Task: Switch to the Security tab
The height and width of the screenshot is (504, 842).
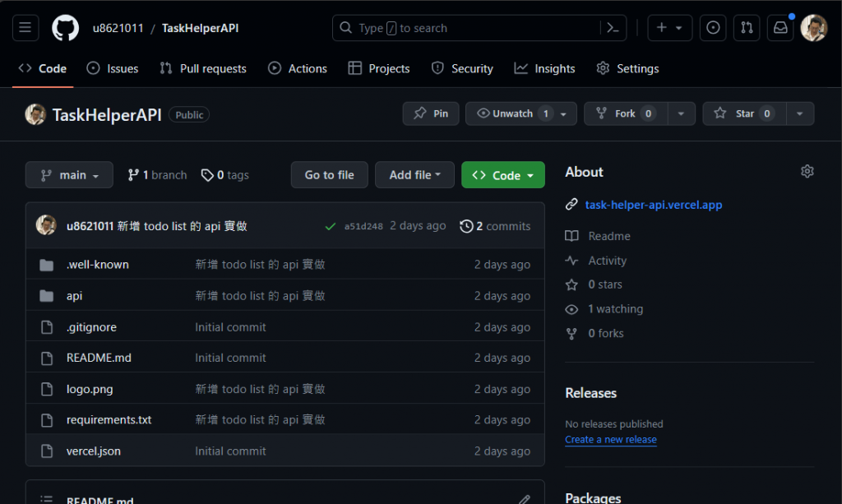Action: coord(462,69)
